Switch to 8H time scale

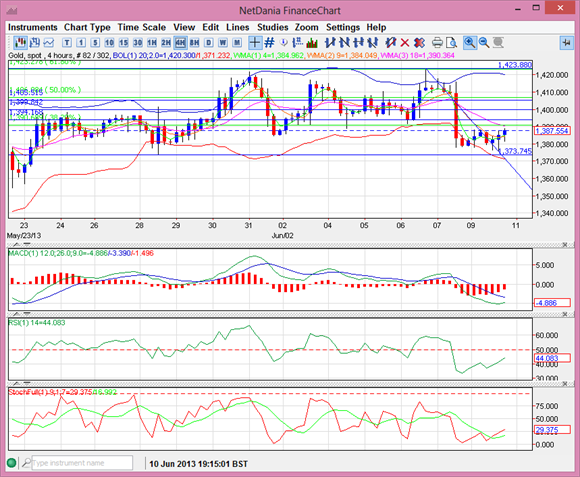coord(194,43)
